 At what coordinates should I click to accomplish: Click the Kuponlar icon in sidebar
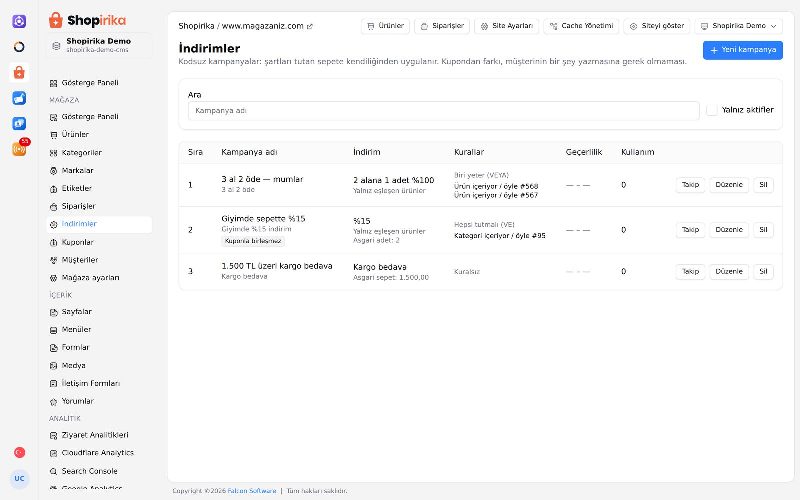pos(54,242)
